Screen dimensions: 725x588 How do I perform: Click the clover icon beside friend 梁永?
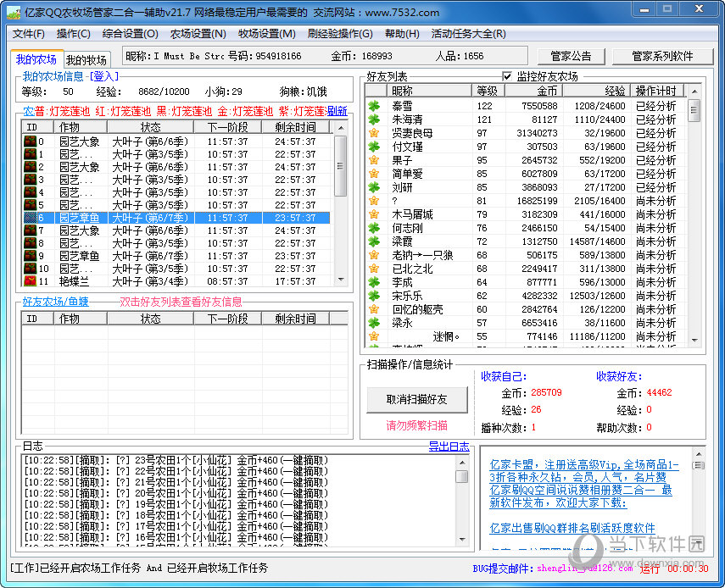[374, 323]
